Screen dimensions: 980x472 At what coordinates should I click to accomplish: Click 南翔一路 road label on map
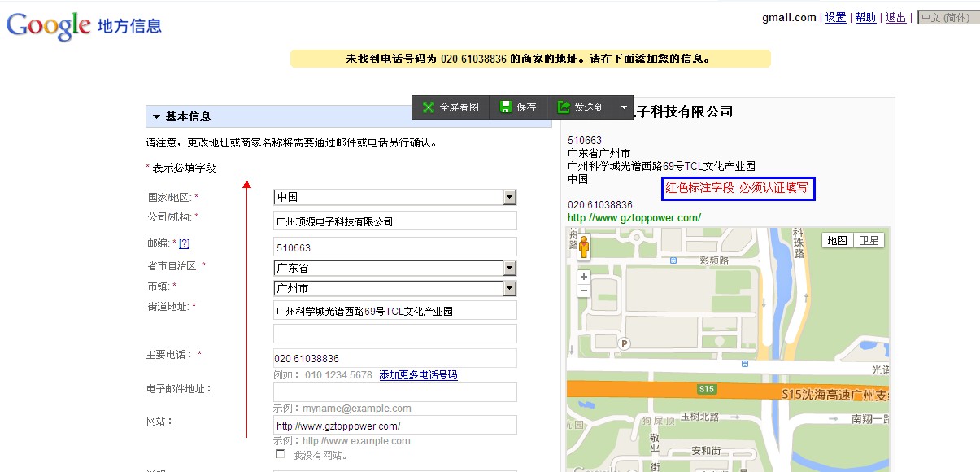pos(870,419)
